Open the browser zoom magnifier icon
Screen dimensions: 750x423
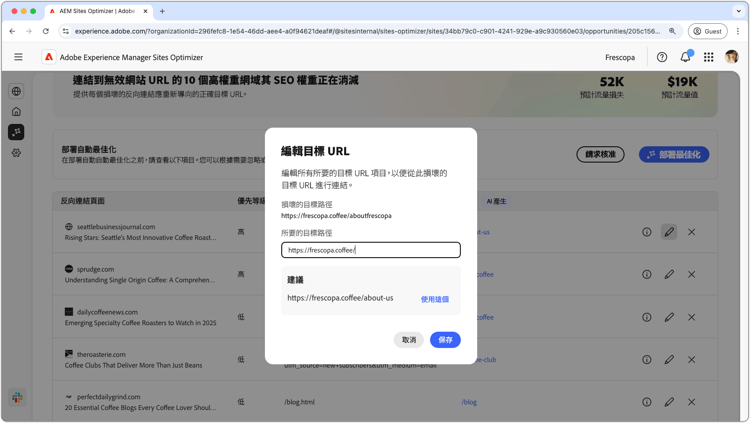point(672,31)
